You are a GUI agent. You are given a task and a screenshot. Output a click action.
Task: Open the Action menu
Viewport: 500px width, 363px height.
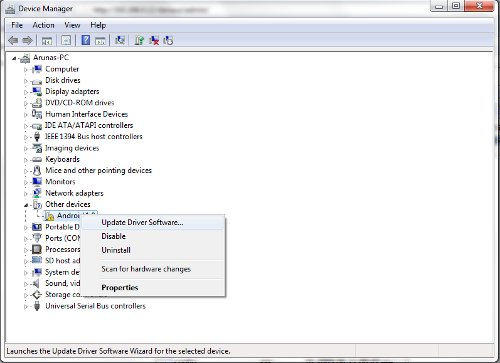click(x=43, y=25)
